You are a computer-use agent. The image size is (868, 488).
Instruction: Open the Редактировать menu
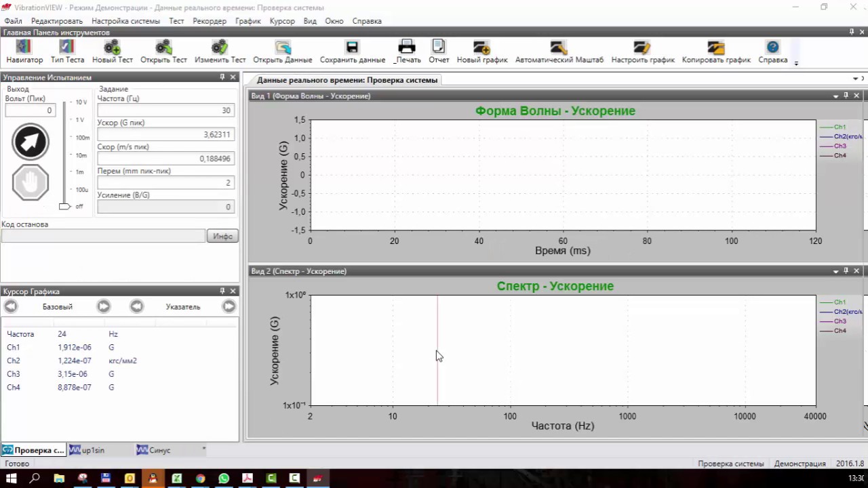57,21
